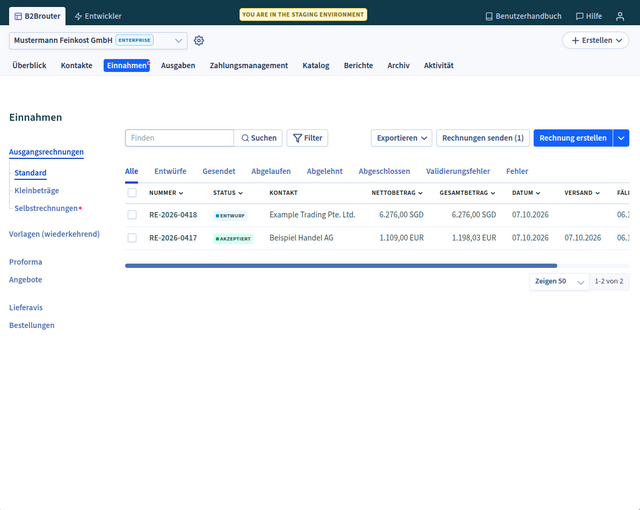
Task: Open Angebote in the sidebar
Action: click(26, 279)
